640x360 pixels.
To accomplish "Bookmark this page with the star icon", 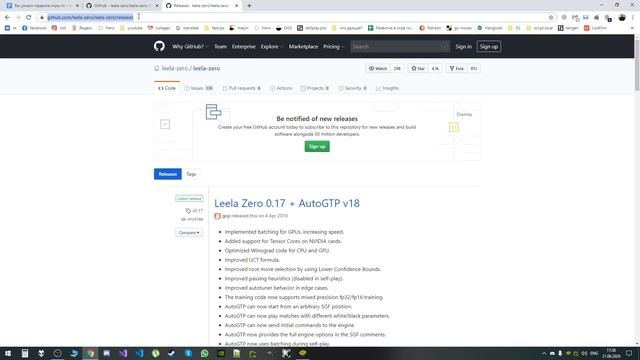I will point(551,17).
